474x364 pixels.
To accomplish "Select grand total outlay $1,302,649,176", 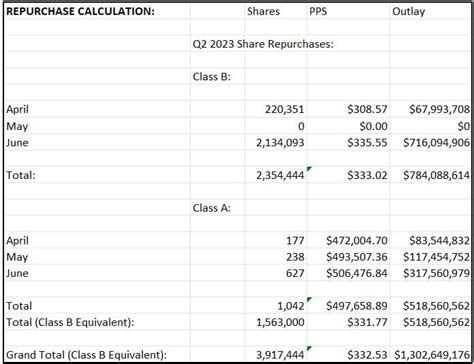I will tap(432, 355).
